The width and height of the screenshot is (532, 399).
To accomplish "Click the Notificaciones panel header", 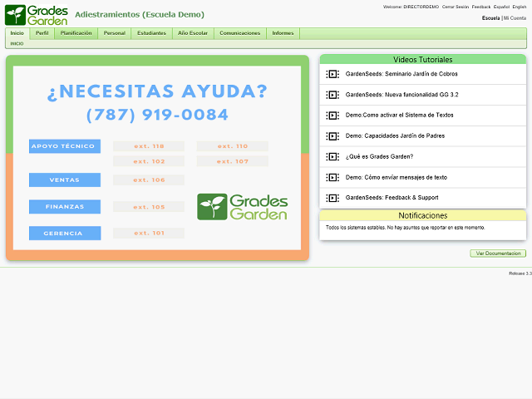I will tap(423, 215).
